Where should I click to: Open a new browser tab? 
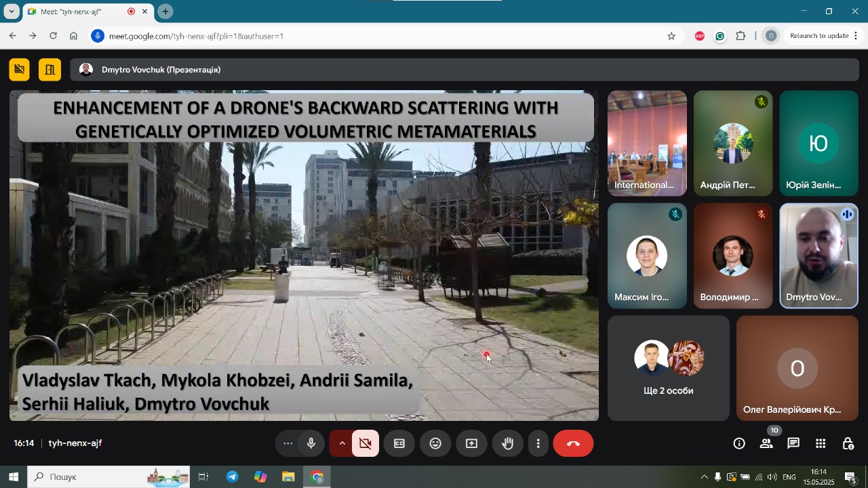165,12
